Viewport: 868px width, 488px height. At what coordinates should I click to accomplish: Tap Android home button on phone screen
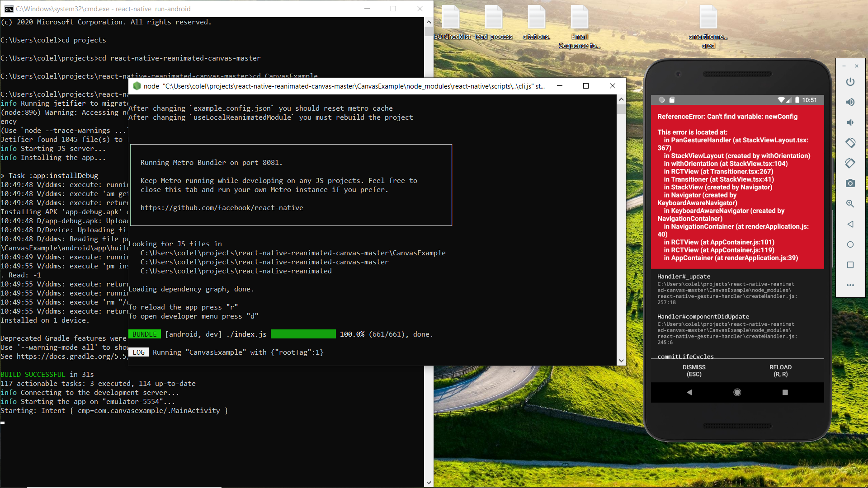737,392
